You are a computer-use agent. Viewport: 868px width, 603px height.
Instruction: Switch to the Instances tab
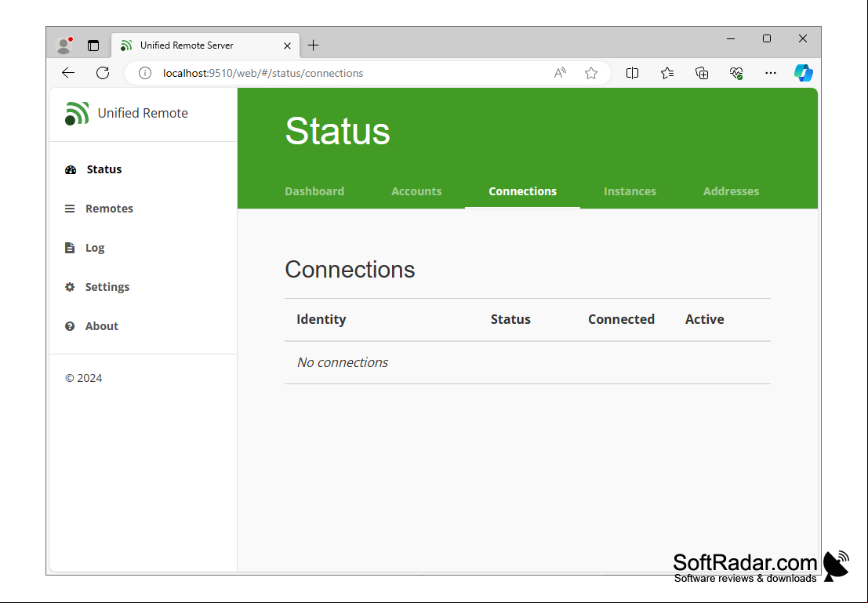(630, 191)
